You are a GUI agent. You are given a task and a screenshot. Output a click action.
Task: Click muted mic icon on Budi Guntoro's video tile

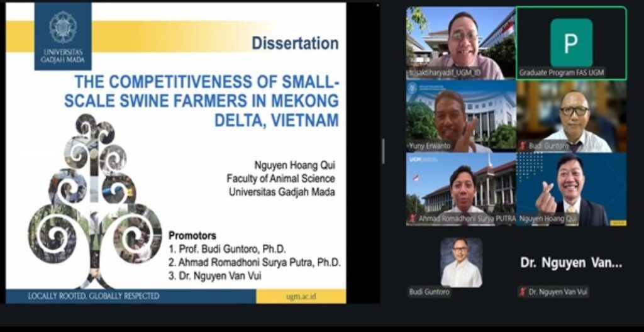(522, 146)
